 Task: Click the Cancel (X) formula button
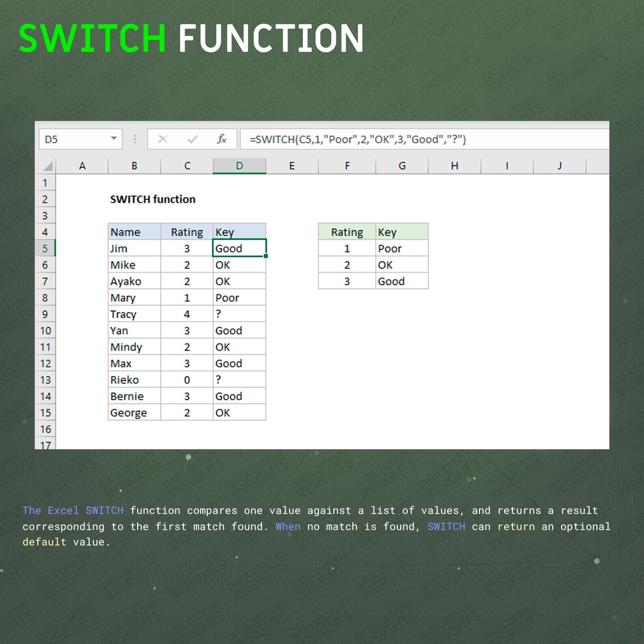[x=163, y=139]
